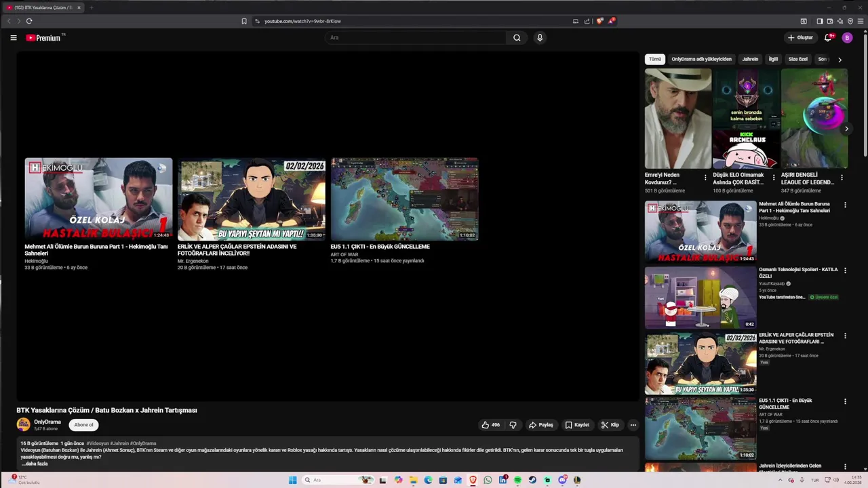Open AŞIRI DENGELİ LEAGUE OF LEGENDS short
Image resolution: width=868 pixels, height=488 pixels.
pos(814,119)
